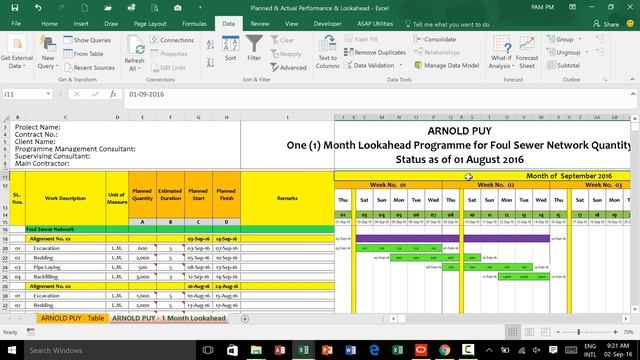Collapse the ribbon with the chevron

pyautogui.click(x=633, y=79)
